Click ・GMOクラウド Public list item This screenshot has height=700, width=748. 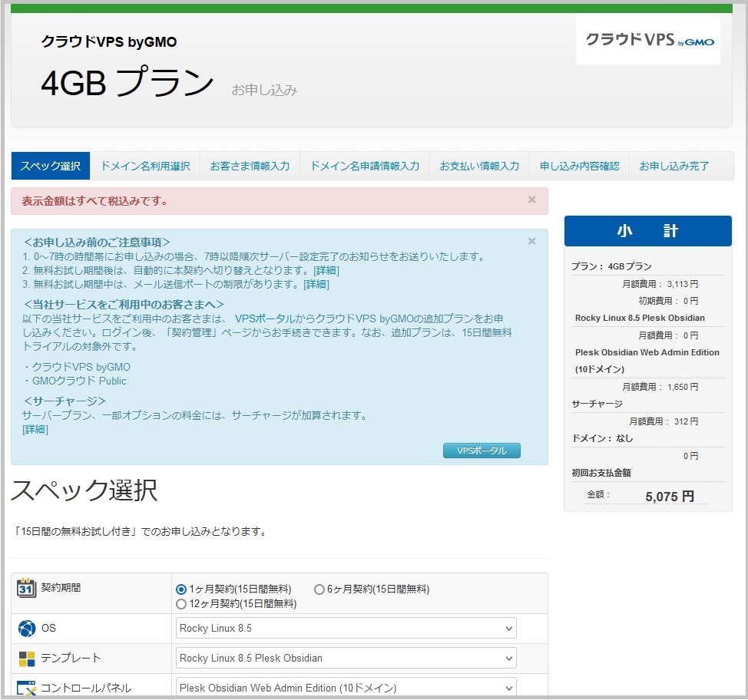[74, 381]
